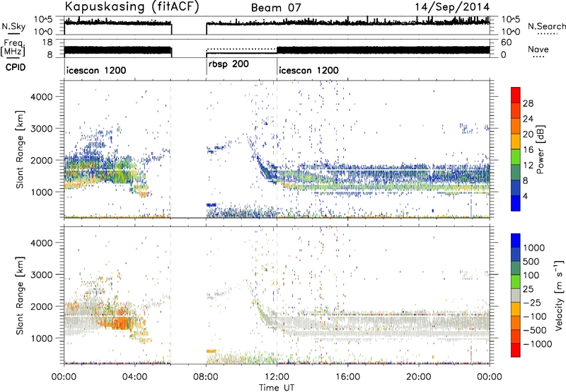Screen dimensions: 566x392
Task: Click the 'rbsp 200' CPID label
Action: tap(229, 64)
